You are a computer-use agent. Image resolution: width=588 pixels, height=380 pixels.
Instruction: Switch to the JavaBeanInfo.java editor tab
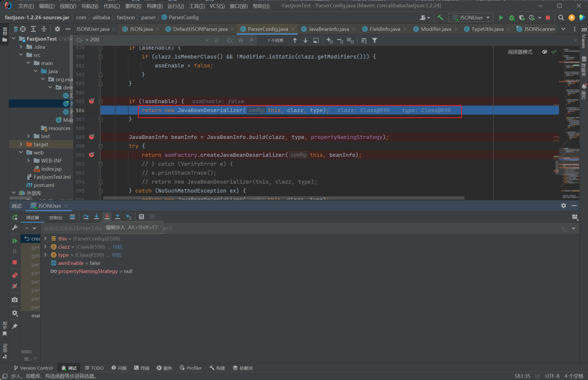point(329,29)
